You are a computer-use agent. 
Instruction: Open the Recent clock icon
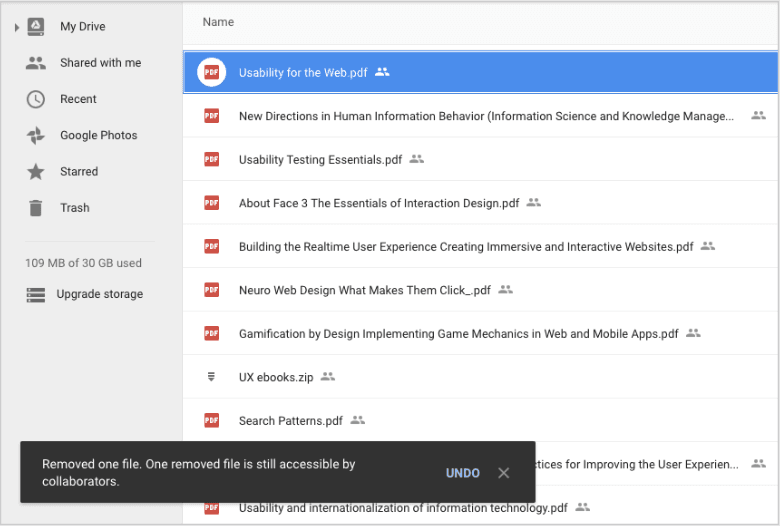[x=36, y=99]
